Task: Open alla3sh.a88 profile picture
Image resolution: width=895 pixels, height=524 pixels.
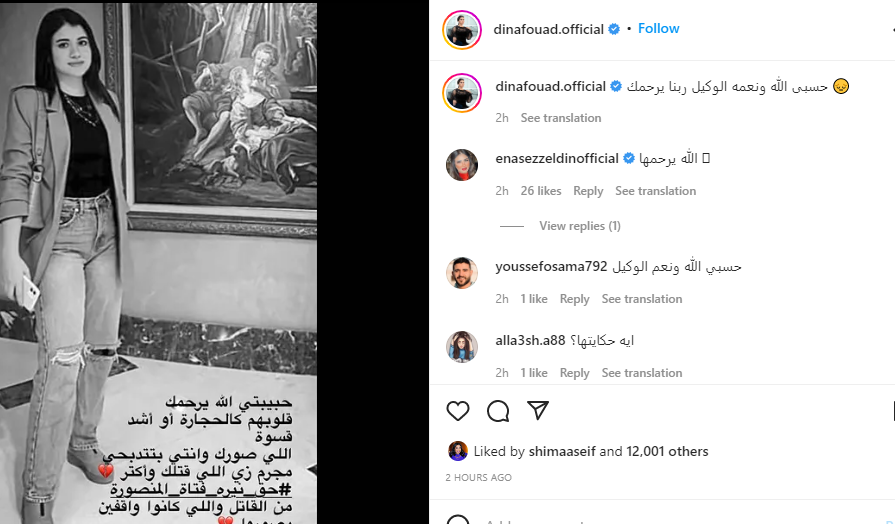Action: point(462,346)
